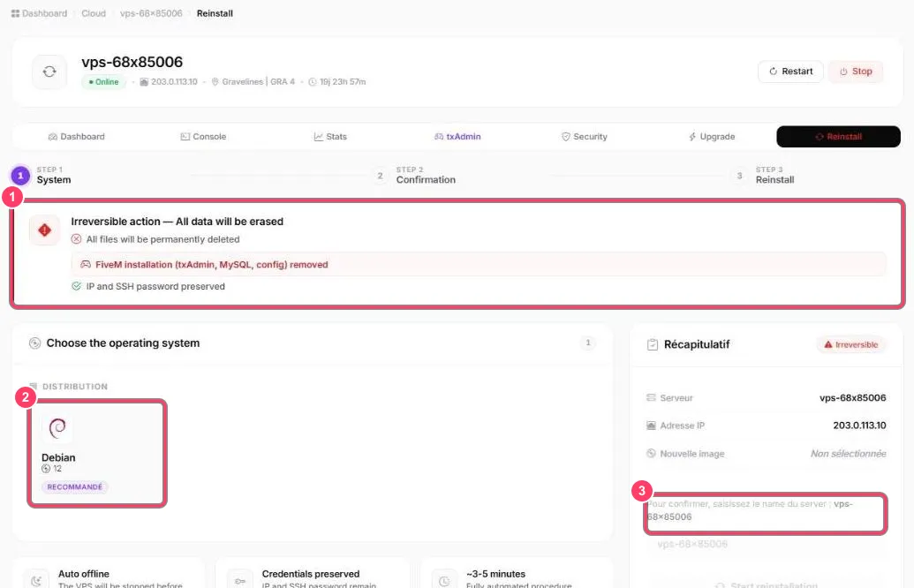914x588 pixels.
Task: Click the Online status badge
Action: (x=103, y=82)
